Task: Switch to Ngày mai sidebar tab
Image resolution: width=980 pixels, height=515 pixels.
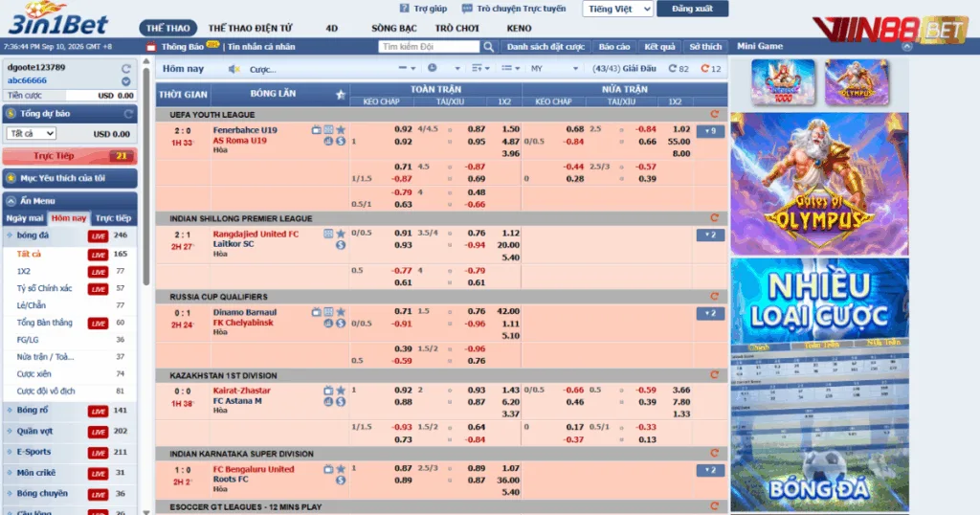Action: [x=25, y=218]
